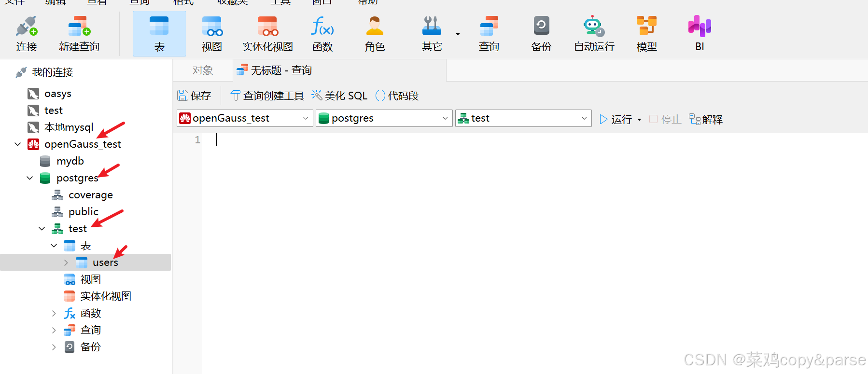This screenshot has width=868, height=374.
Task: Collapse the postgres database node
Action: (30, 178)
